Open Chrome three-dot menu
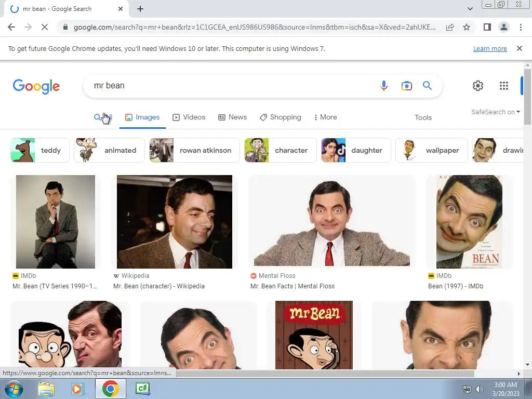This screenshot has width=532, height=399. [x=521, y=27]
